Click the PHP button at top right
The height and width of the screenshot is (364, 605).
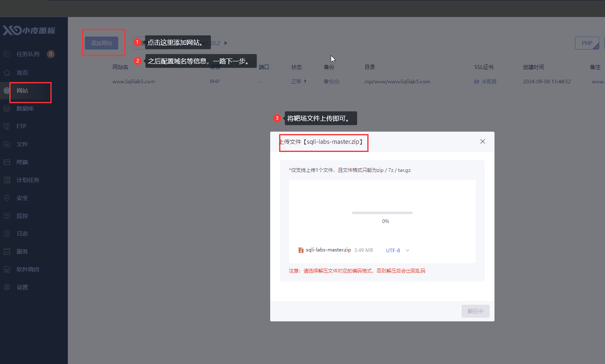(x=587, y=43)
